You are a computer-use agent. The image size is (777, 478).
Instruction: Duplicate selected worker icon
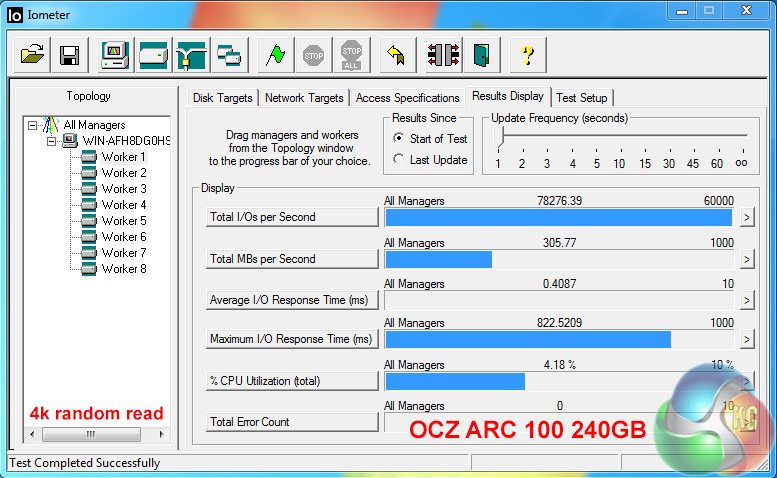coord(229,54)
